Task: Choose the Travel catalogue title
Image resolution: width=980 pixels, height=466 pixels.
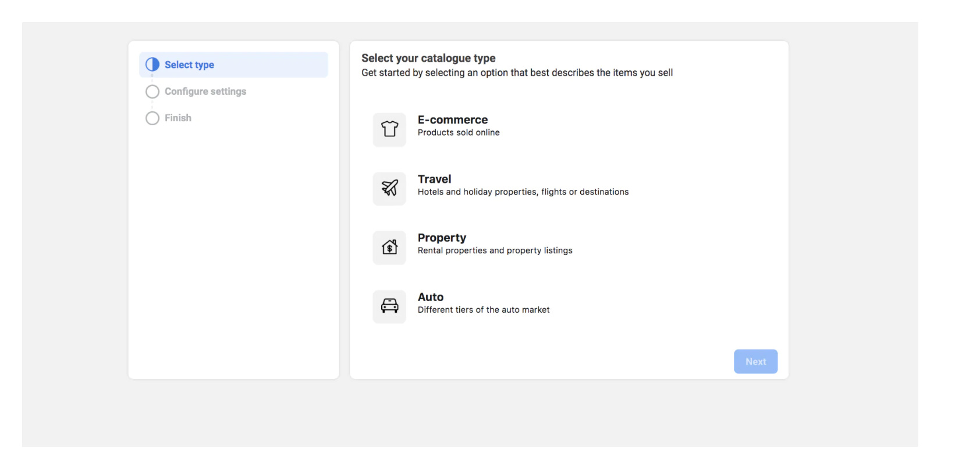Action: (x=434, y=179)
